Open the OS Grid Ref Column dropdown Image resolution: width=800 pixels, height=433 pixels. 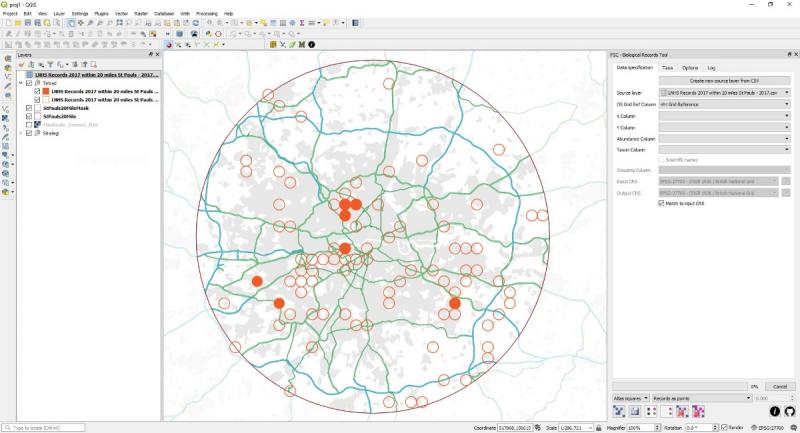725,104
